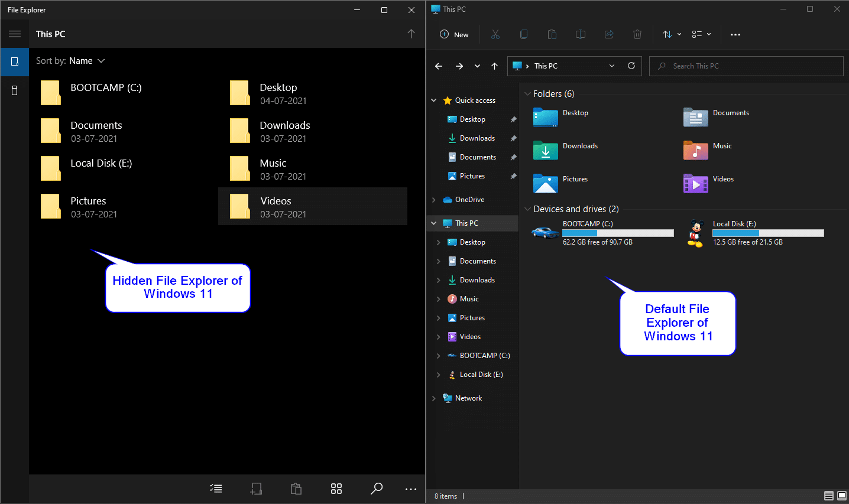Click the Rename icon in default Explorer toolbar
The width and height of the screenshot is (849, 504).
[581, 34]
